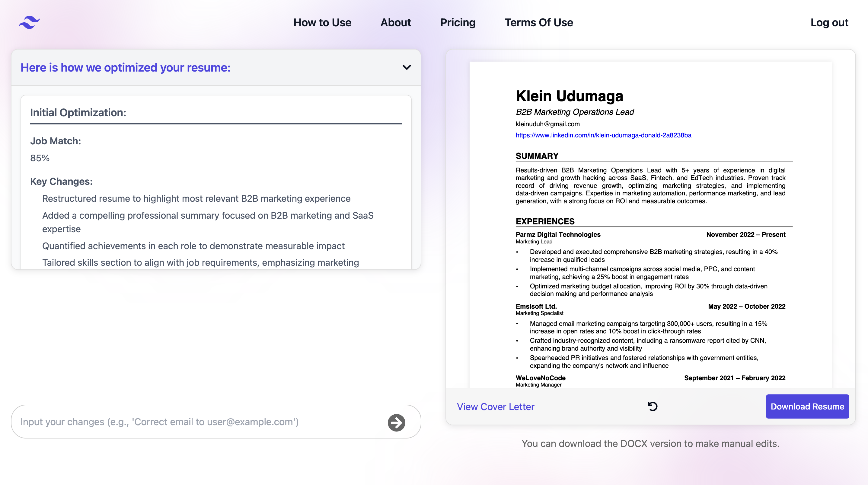Image resolution: width=868 pixels, height=485 pixels.
Task: Go to the About page
Action: click(396, 22)
